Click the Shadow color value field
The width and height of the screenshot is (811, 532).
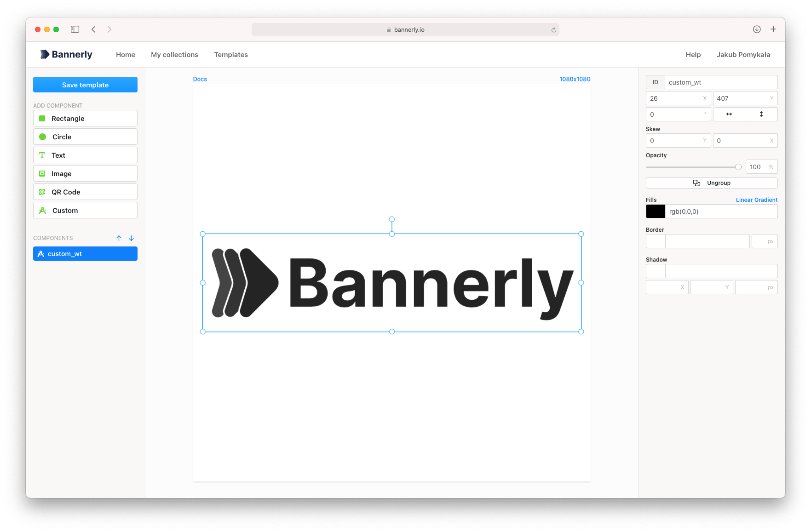(x=721, y=271)
